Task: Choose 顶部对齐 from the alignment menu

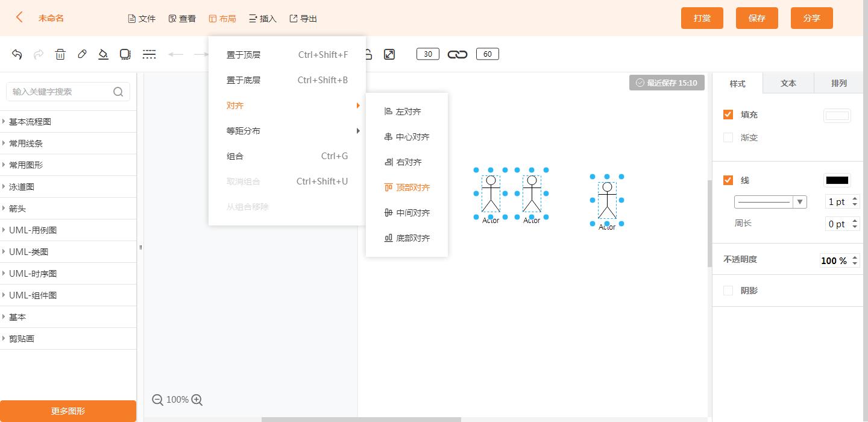Action: 414,187
